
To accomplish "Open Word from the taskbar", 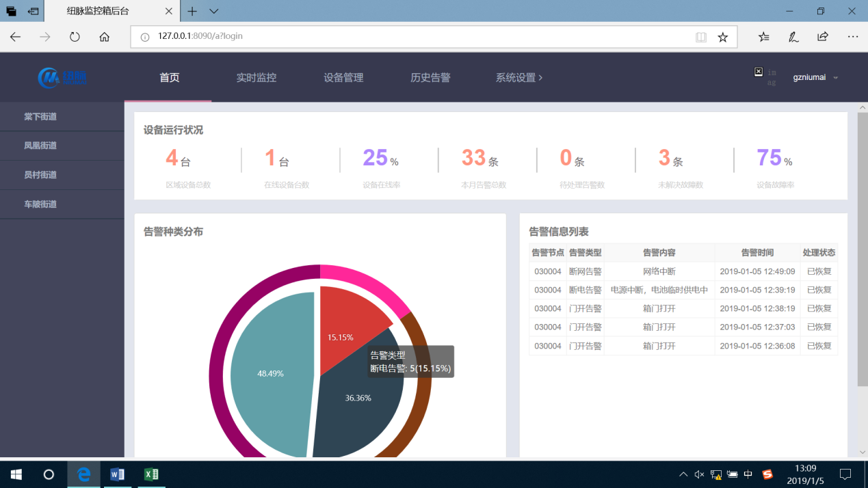I will pyautogui.click(x=118, y=474).
